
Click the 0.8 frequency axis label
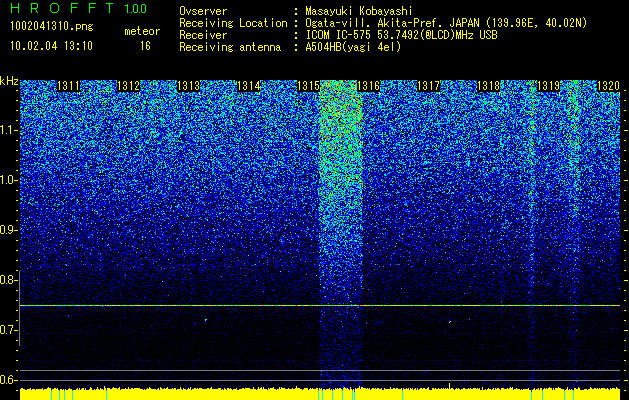(8, 280)
